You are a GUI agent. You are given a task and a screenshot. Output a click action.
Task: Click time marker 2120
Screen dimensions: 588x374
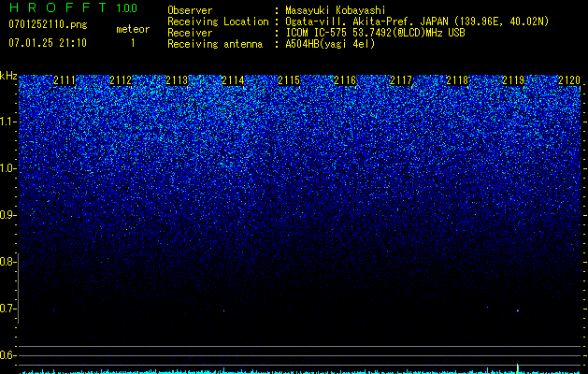pos(569,80)
